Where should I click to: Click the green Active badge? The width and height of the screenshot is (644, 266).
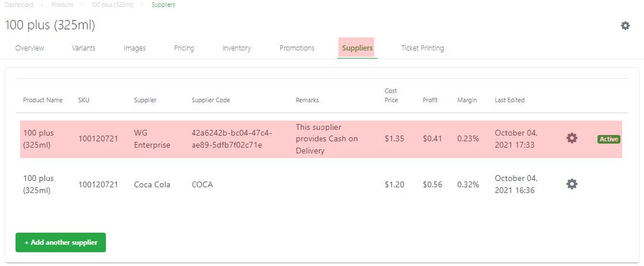[x=609, y=139]
